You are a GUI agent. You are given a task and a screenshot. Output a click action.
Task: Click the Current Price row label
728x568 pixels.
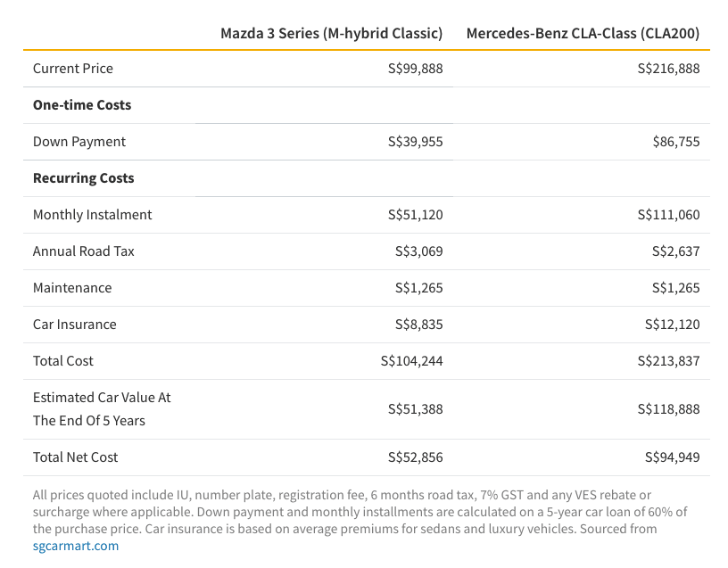tap(73, 69)
